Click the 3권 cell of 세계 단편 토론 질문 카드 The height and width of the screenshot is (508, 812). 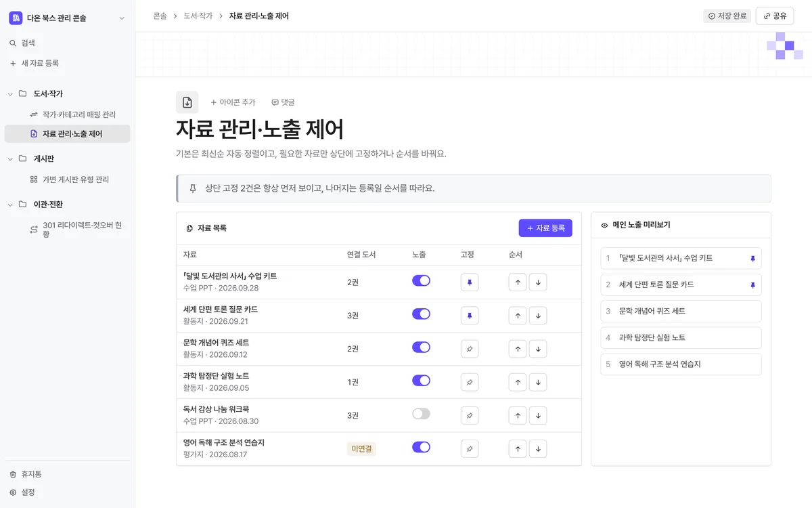353,316
